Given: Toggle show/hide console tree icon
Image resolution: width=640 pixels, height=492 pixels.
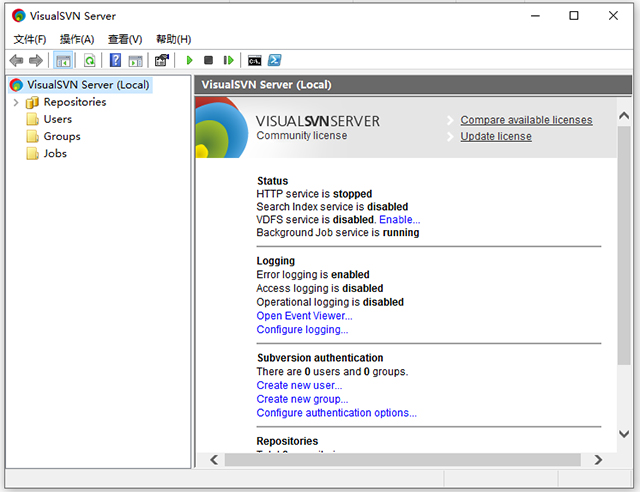Looking at the screenshot, I should coord(63,61).
